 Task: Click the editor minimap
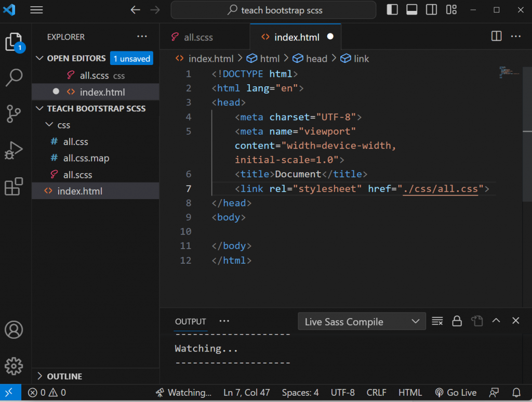tap(509, 72)
